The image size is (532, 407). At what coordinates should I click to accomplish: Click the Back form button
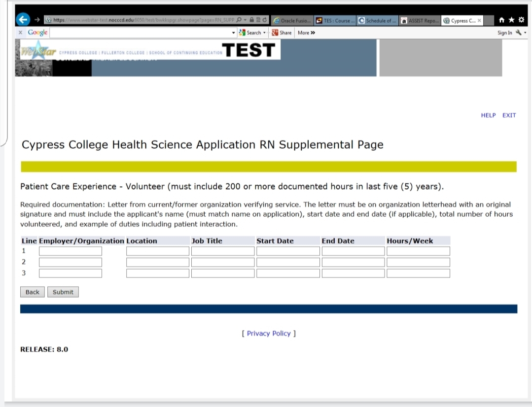click(x=33, y=292)
